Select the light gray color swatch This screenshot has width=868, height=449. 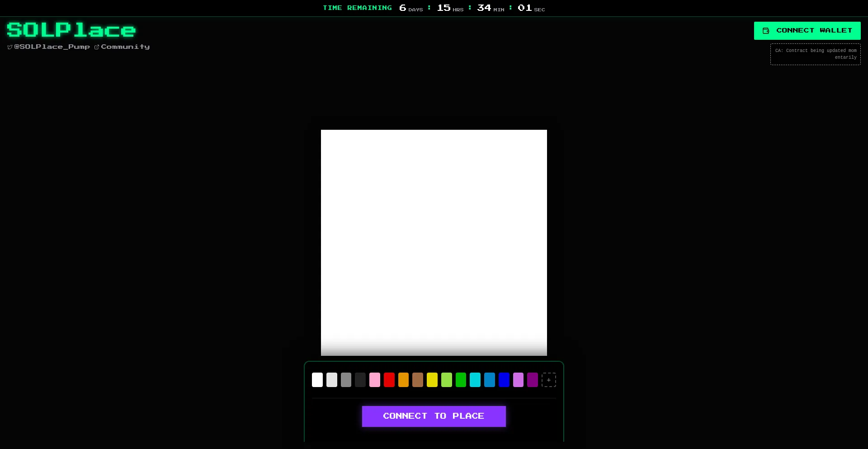332,380
